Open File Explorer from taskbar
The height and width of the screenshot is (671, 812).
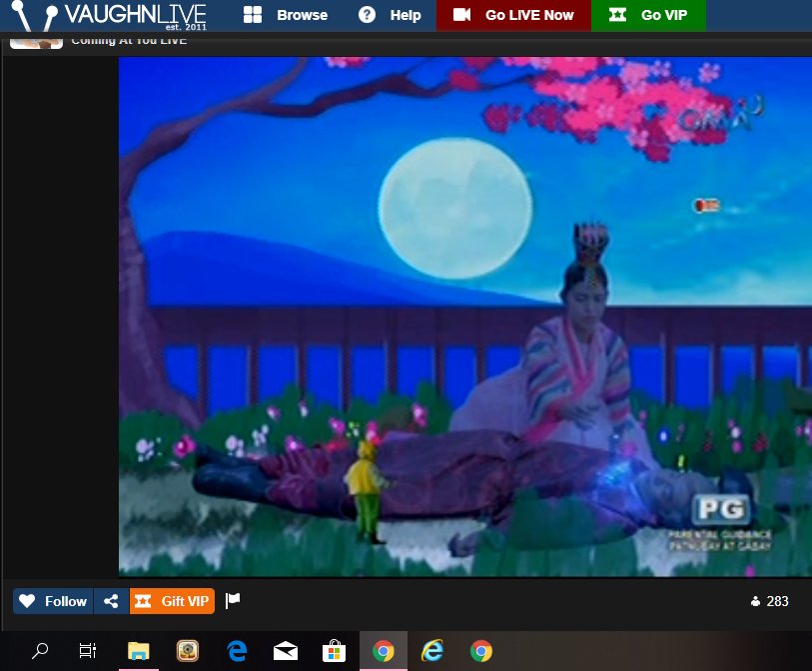click(x=138, y=651)
